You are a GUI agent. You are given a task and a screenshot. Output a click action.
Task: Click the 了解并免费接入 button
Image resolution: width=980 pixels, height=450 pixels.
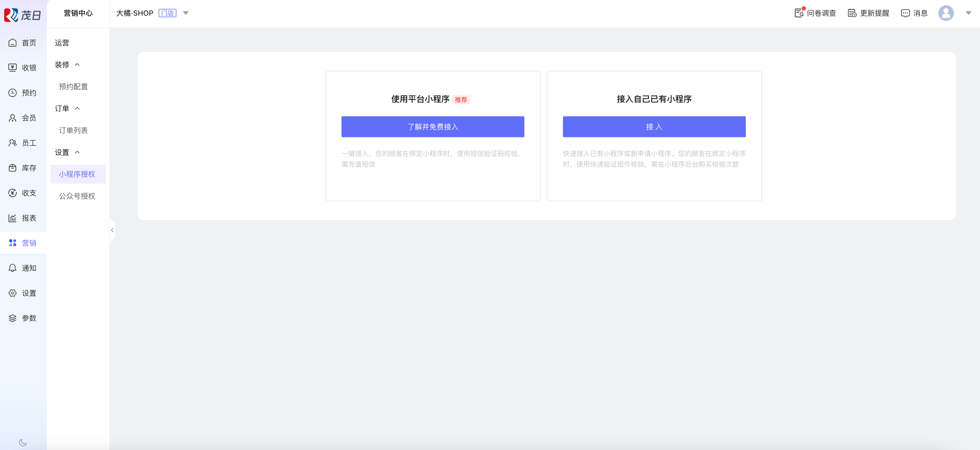click(432, 127)
